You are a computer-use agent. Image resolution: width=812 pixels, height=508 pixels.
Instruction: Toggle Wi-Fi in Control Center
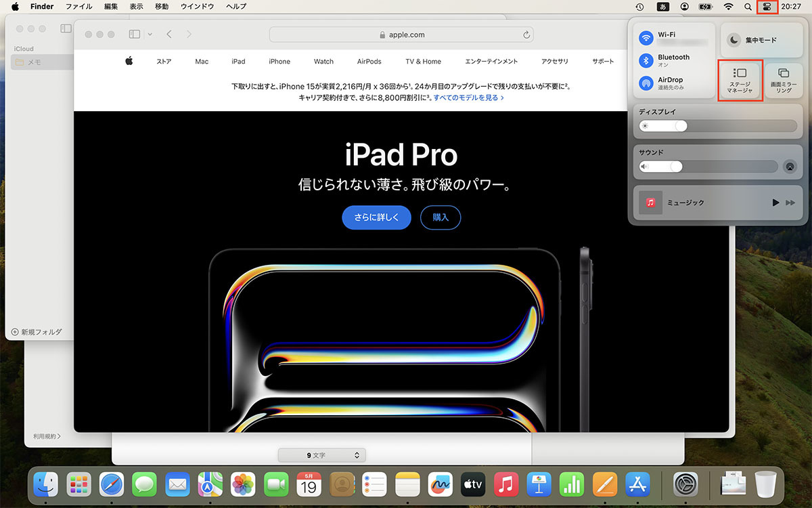[646, 38]
